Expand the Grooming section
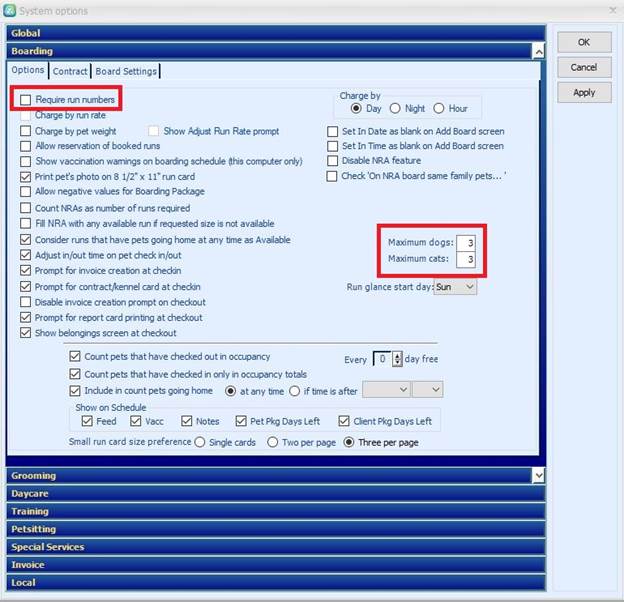The height and width of the screenshot is (602, 624). [270, 476]
